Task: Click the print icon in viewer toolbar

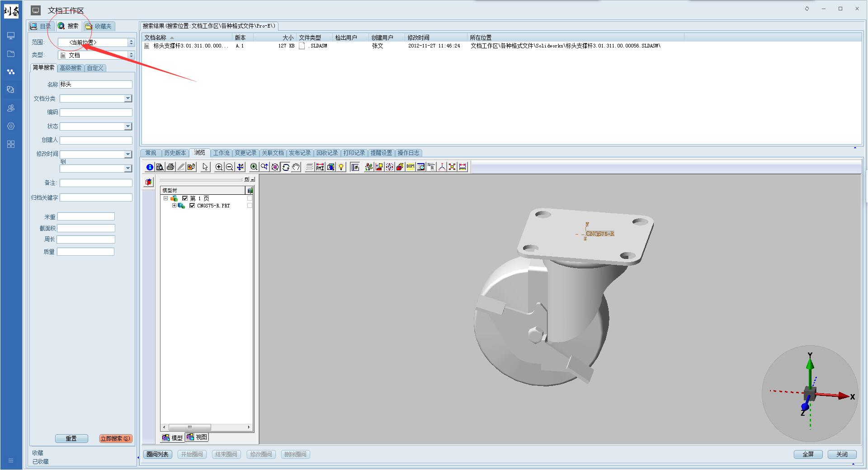Action: tap(170, 167)
